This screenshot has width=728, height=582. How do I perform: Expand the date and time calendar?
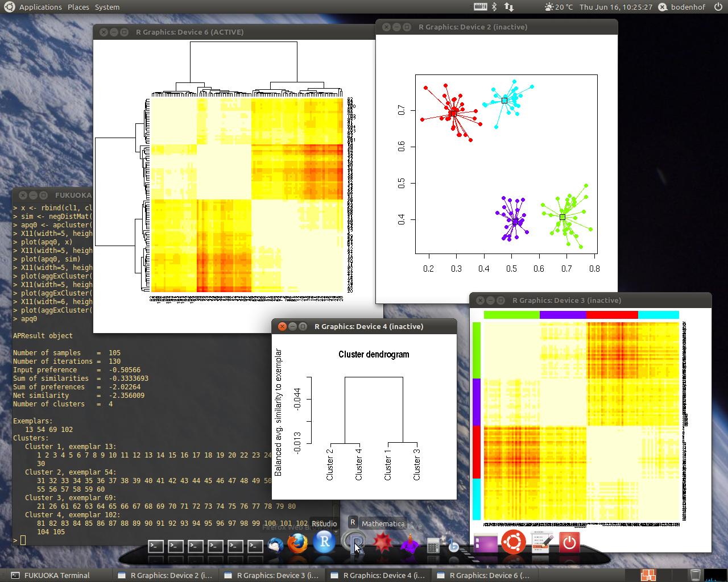pos(615,7)
